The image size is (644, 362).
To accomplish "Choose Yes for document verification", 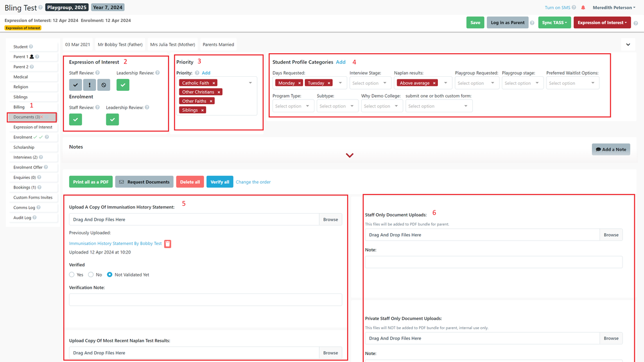I will coord(71,274).
